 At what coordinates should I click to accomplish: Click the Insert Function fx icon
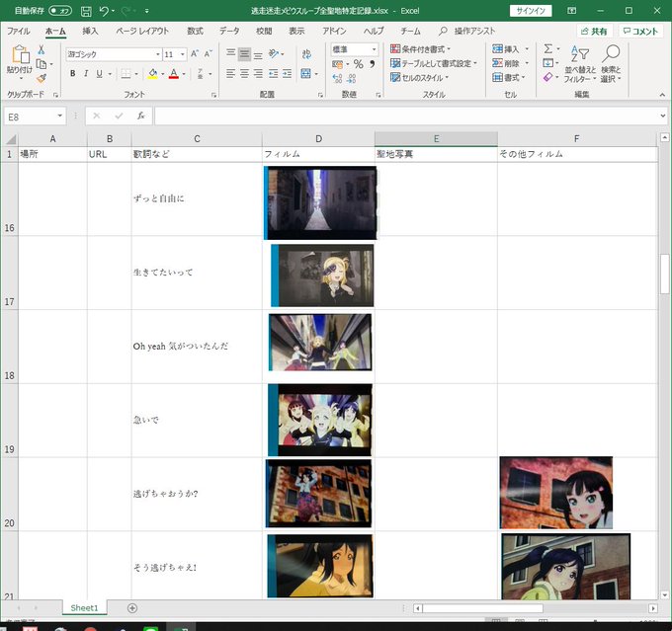coord(140,117)
